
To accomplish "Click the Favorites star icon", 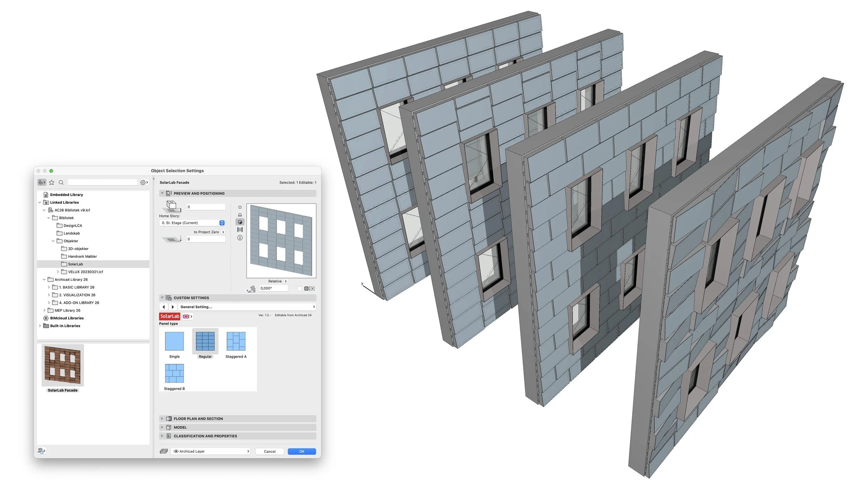I will (52, 182).
